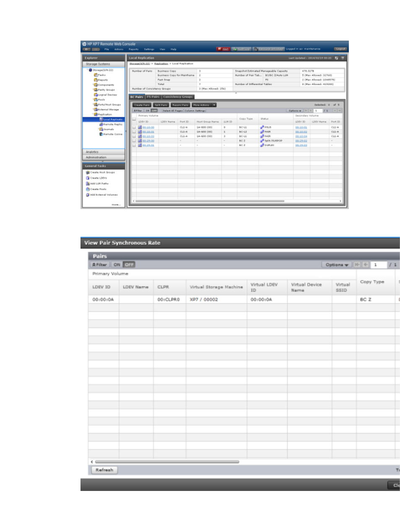The height and width of the screenshot is (532, 400).
Task: Click the Pools folder icon
Action: tap(96, 100)
